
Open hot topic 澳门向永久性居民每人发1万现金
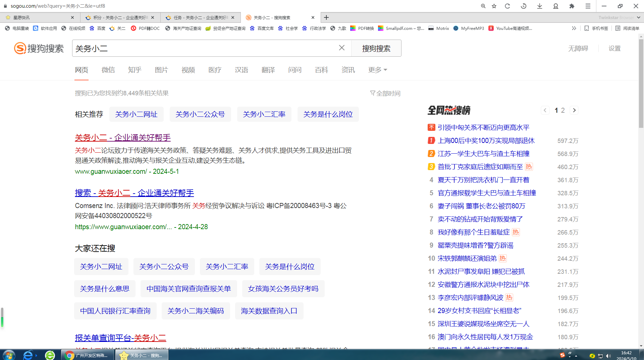tap(485, 337)
